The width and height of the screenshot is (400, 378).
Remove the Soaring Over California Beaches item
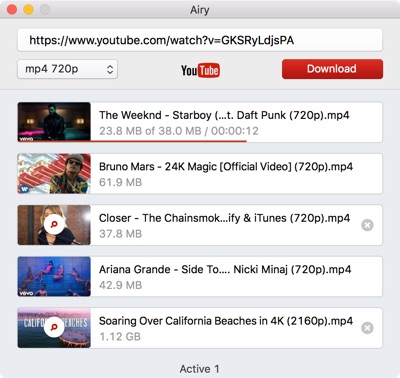[367, 328]
